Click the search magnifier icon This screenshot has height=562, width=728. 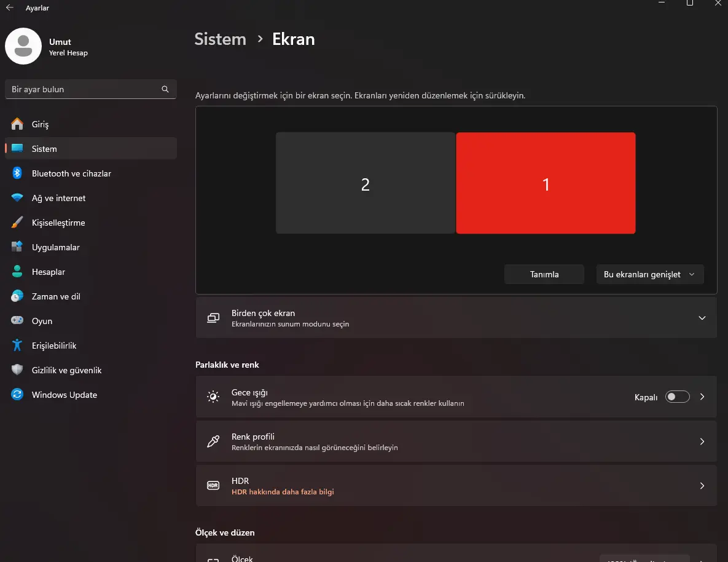[x=165, y=89]
